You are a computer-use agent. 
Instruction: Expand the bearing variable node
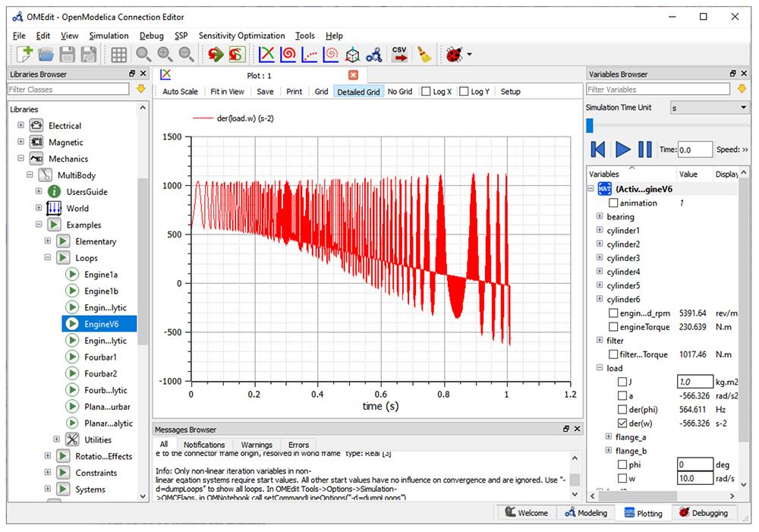[x=600, y=216]
